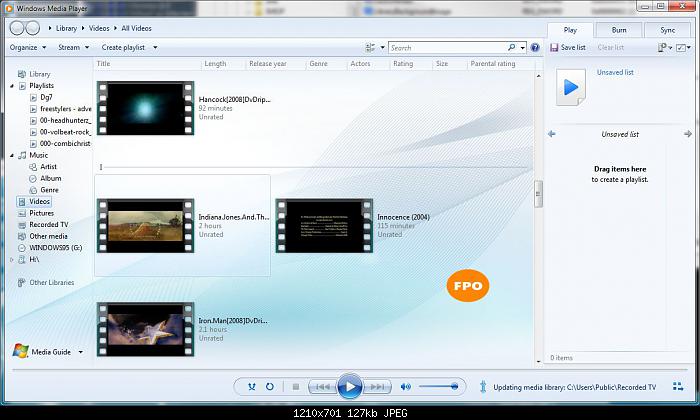
Task: Mute the volume speaker icon
Action: [x=405, y=387]
